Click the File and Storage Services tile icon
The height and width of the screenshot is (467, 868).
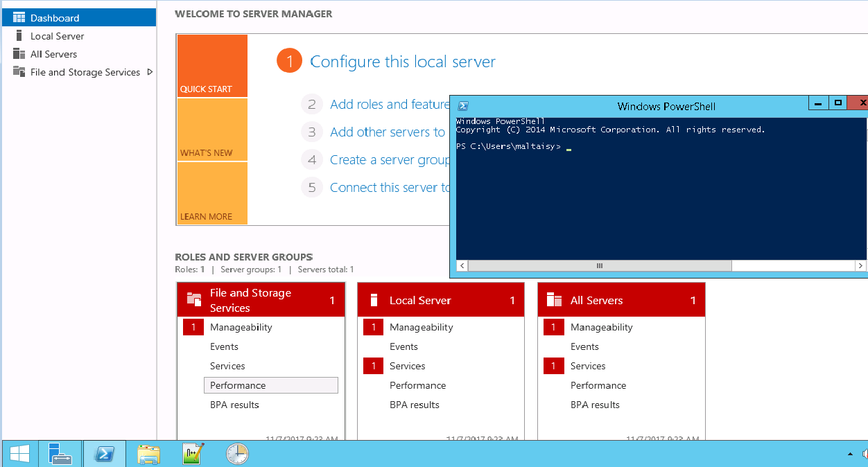click(x=194, y=300)
